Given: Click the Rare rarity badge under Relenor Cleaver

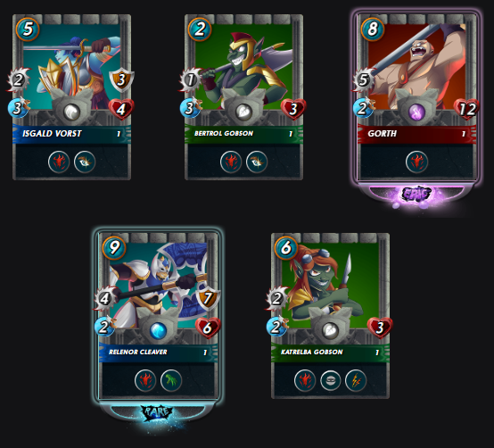Looking at the screenshot, I should 158,412.
